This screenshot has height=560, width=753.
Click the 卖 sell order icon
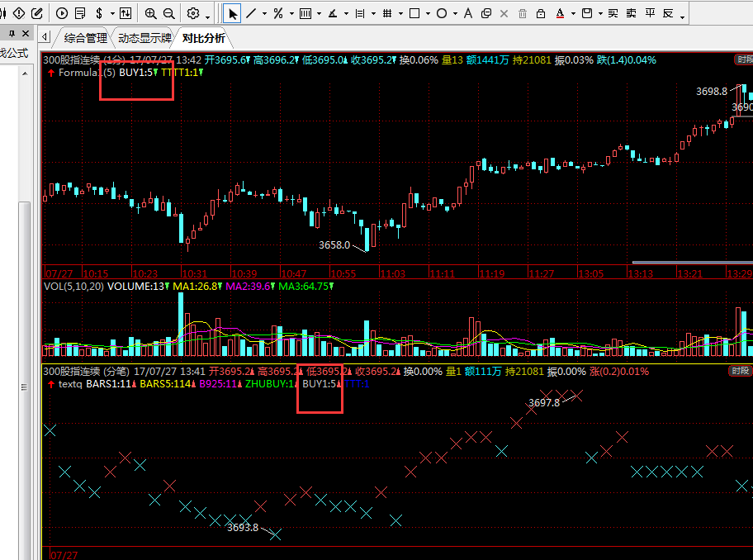(x=632, y=13)
